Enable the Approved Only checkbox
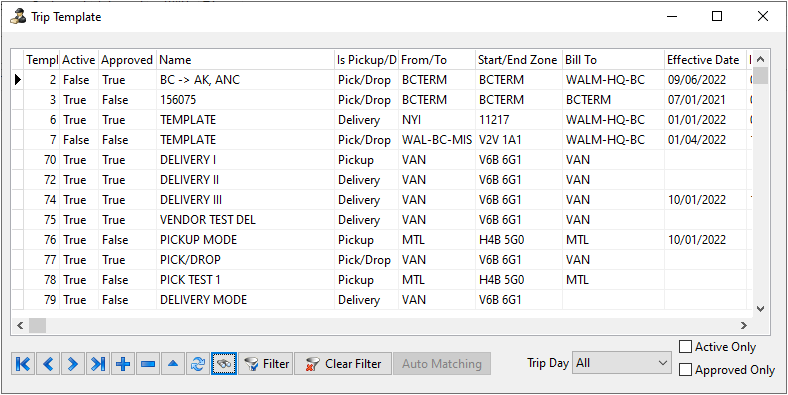The height and width of the screenshot is (395, 788). coord(685,370)
